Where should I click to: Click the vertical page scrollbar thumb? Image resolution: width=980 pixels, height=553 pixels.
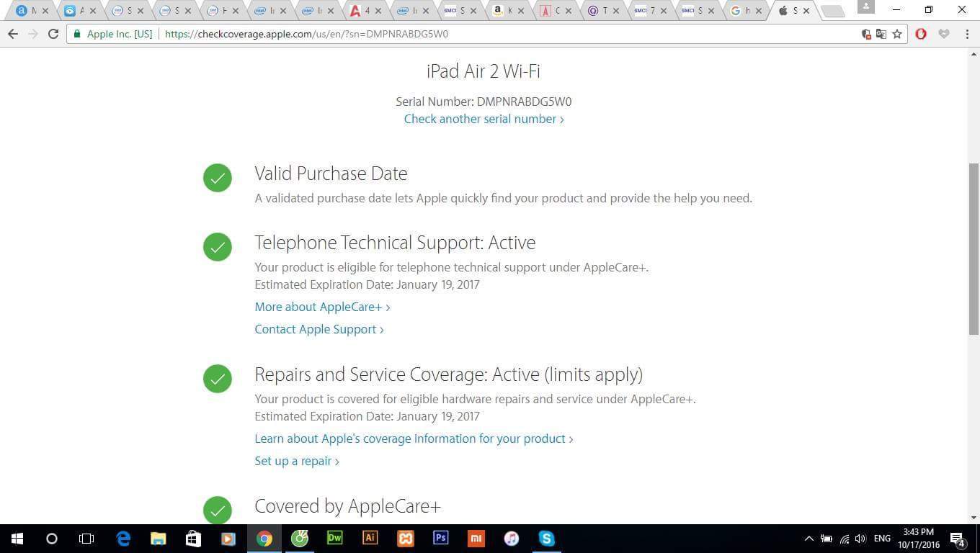pos(974,248)
